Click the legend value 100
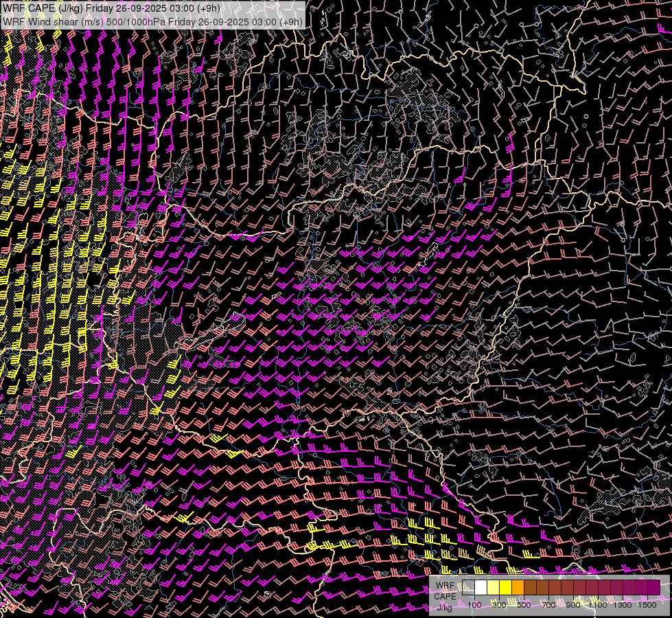 coord(474,605)
